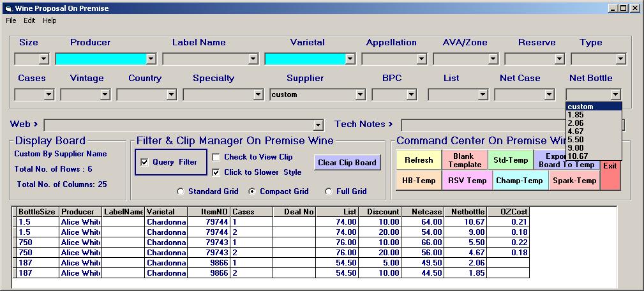Expand the AVA/Zone dropdown
The image size is (644, 291).
coord(493,59)
